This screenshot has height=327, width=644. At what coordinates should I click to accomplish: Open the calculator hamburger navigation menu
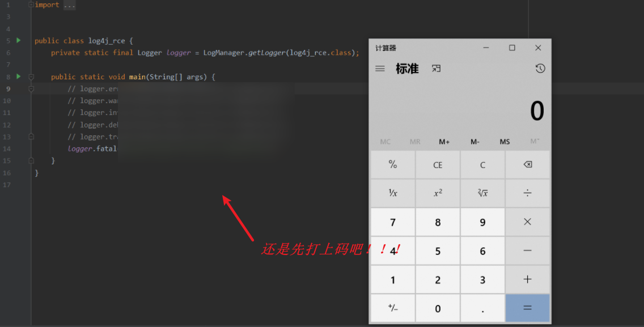point(380,69)
